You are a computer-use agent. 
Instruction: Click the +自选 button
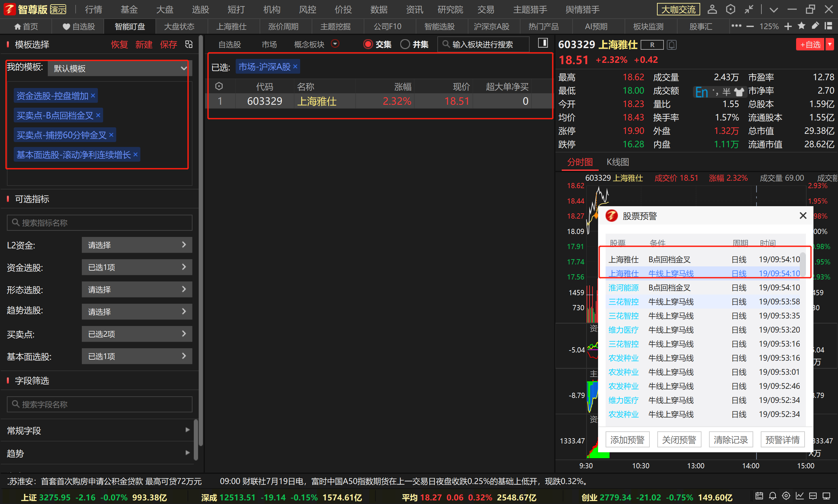tap(810, 45)
